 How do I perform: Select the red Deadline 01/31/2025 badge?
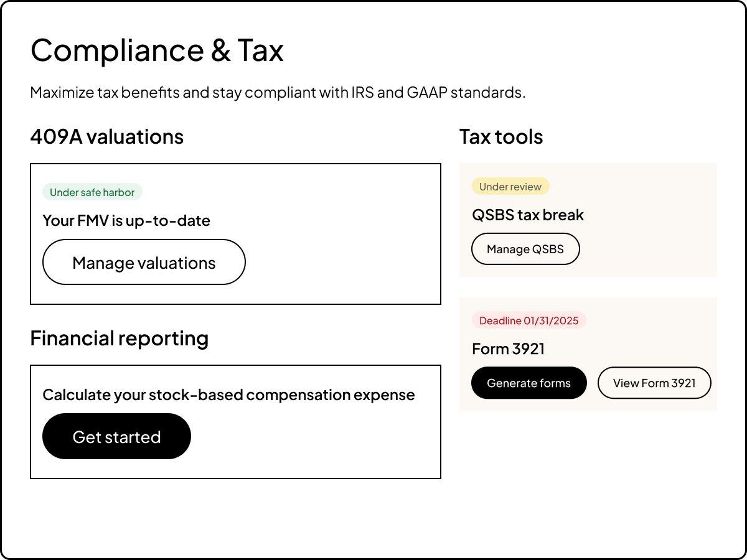click(529, 320)
